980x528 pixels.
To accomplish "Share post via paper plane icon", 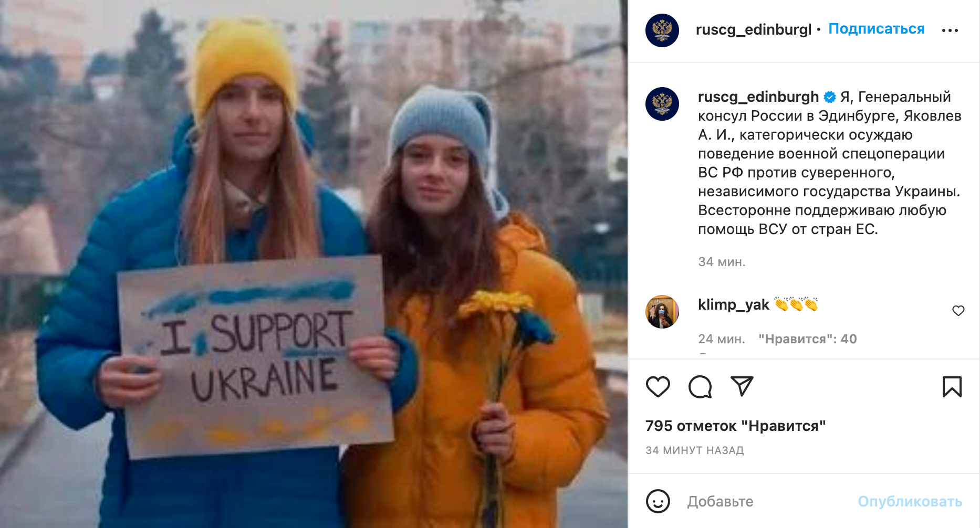I will click(x=742, y=386).
